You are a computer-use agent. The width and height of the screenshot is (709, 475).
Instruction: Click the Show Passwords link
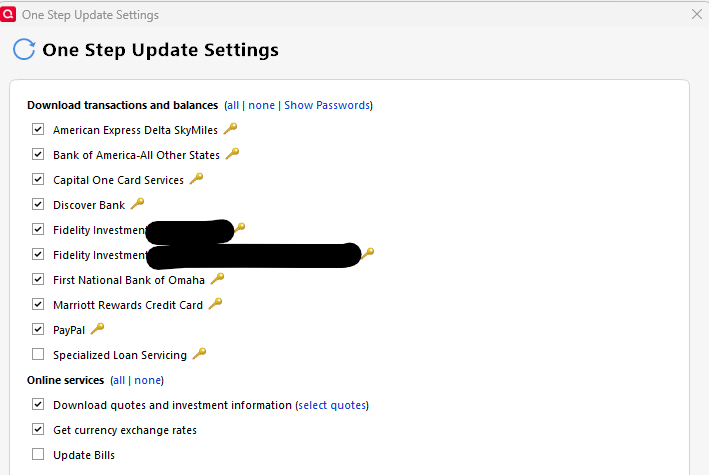327,105
